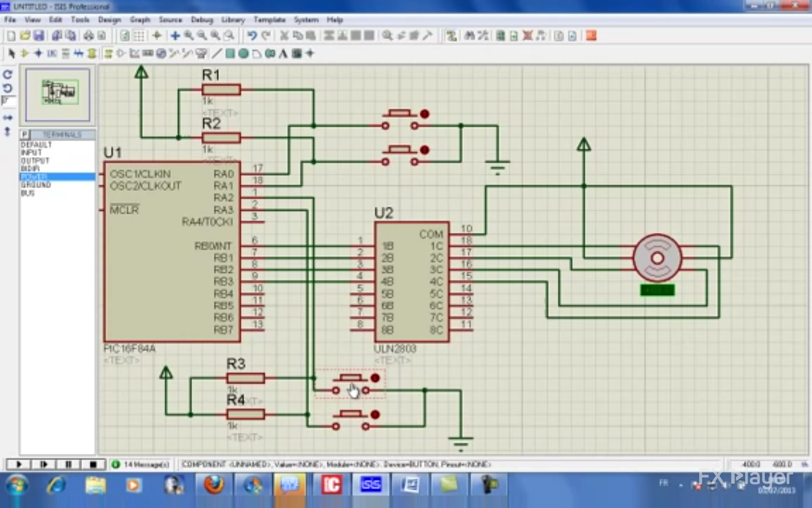The height and width of the screenshot is (508, 812).
Task: Select Terminals mode
Action: [108, 54]
